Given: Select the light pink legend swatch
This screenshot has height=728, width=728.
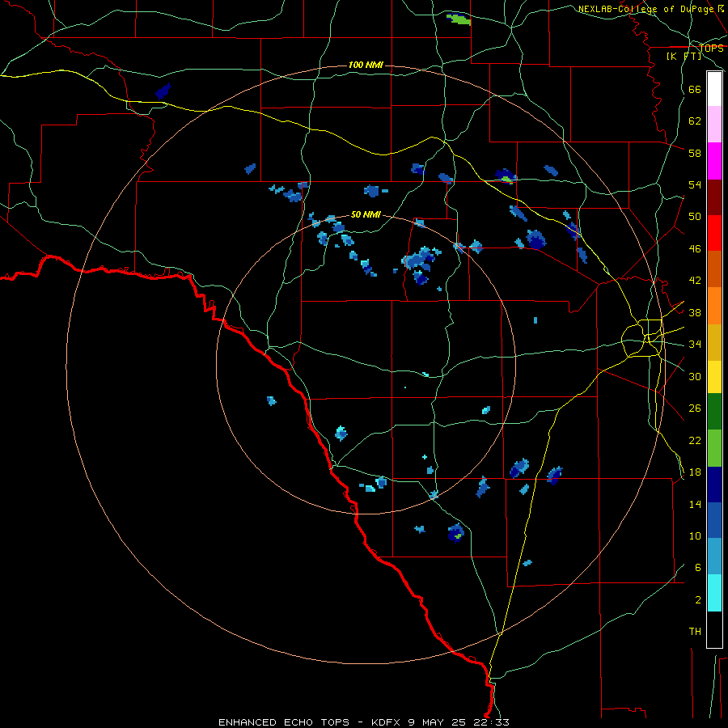Looking at the screenshot, I should tap(714, 124).
